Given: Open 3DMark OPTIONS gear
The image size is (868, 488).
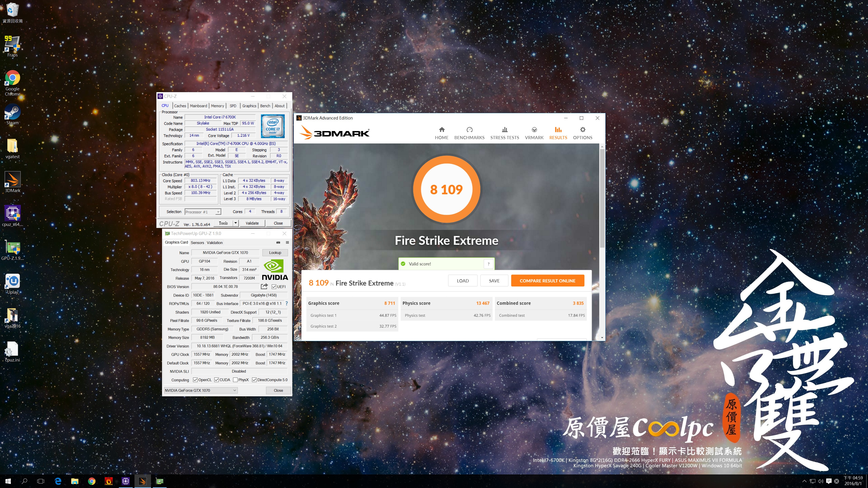Looking at the screenshot, I should [582, 133].
